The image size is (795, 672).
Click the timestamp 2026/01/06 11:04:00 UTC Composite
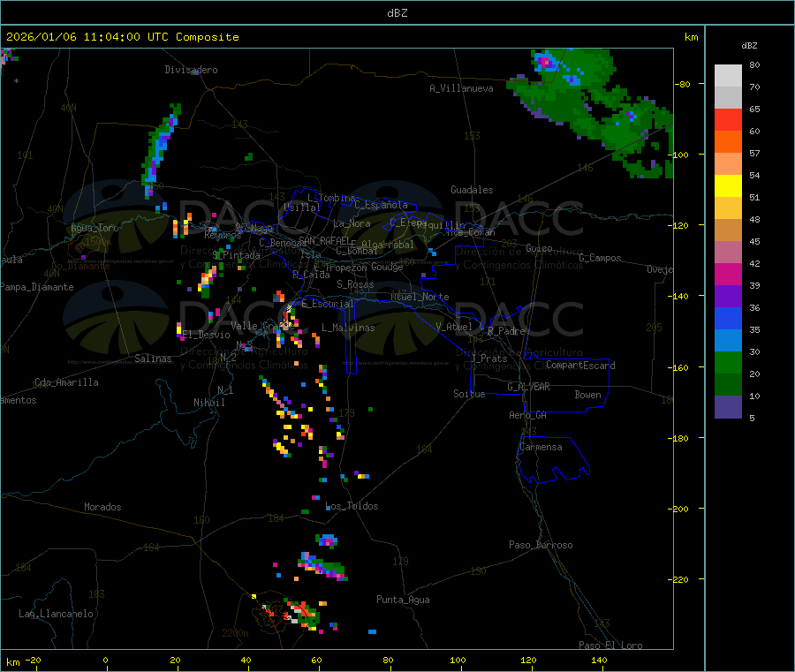(x=122, y=37)
